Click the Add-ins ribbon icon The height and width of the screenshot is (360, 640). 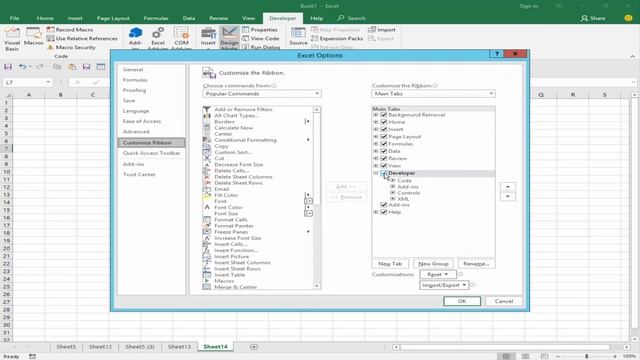pyautogui.click(x=135, y=38)
